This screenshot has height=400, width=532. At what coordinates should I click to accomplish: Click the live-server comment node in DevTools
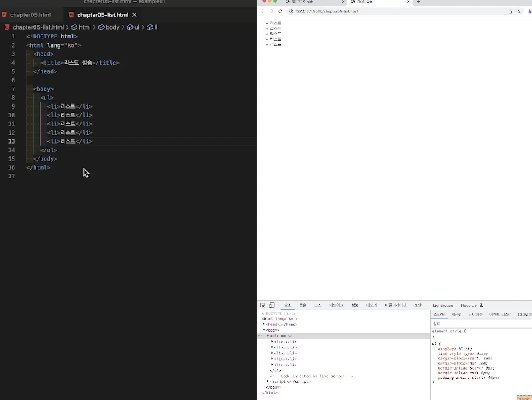[311, 376]
